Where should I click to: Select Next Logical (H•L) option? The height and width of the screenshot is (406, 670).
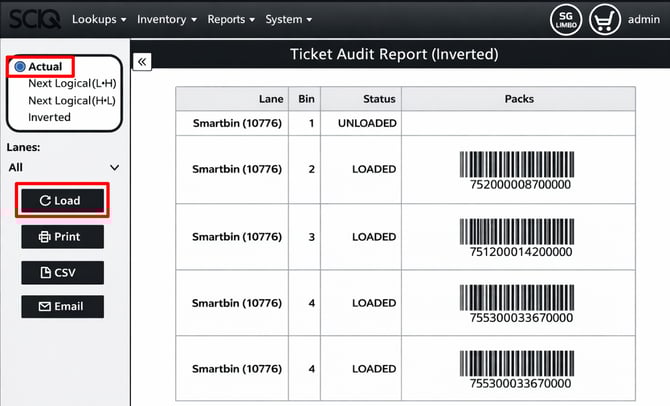click(72, 100)
